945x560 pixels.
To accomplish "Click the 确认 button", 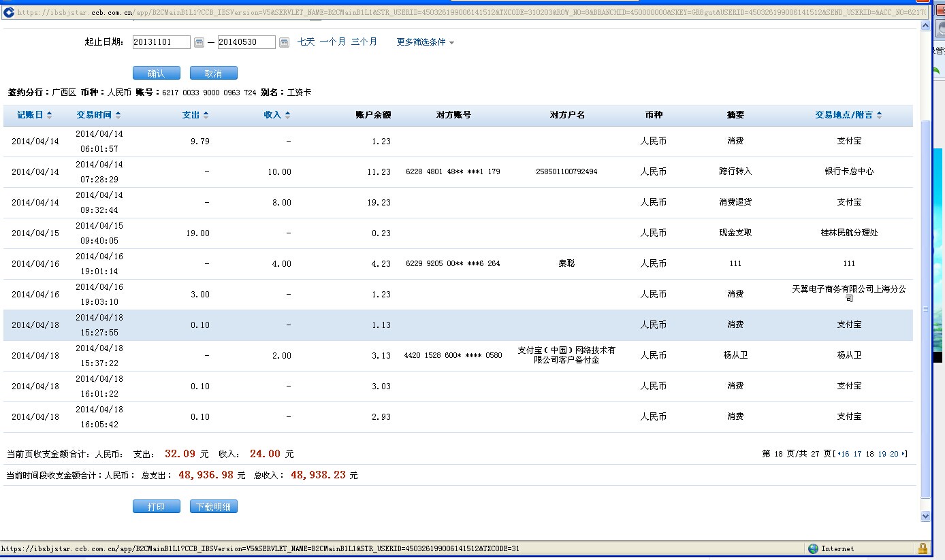I will pos(156,73).
